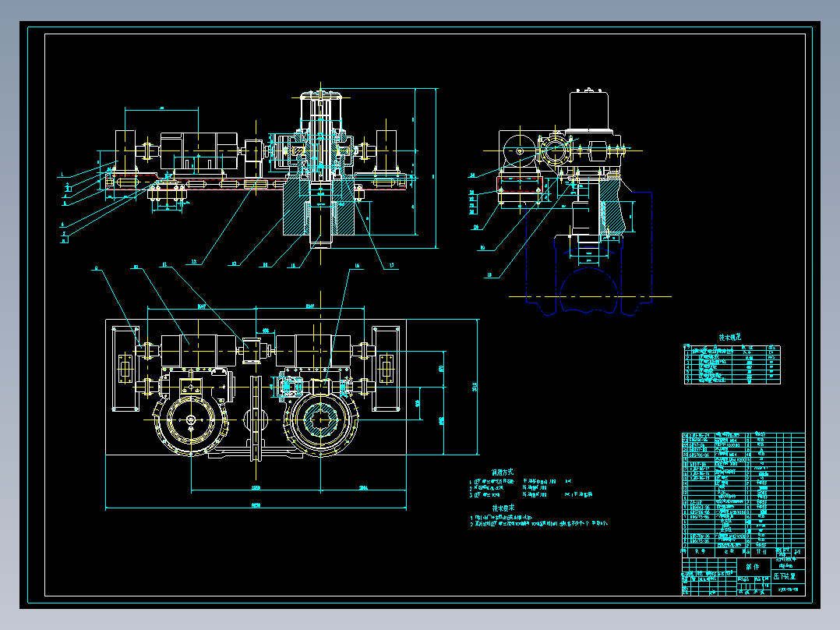
Task: Click the 技术规范 heading above the specification table
Action: 729,338
